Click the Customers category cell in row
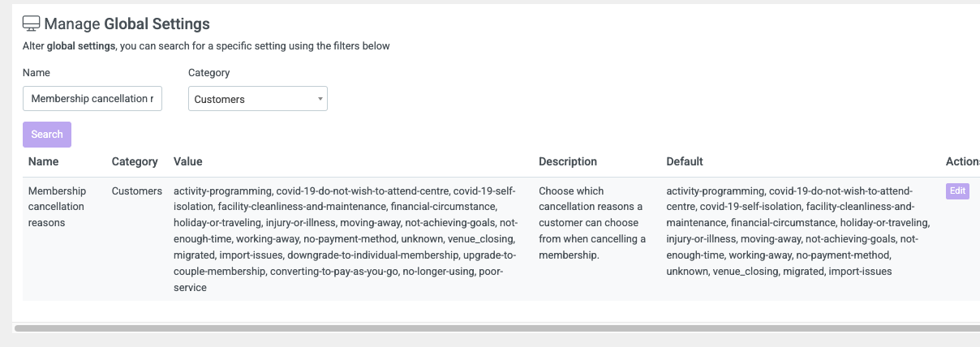 (x=137, y=191)
